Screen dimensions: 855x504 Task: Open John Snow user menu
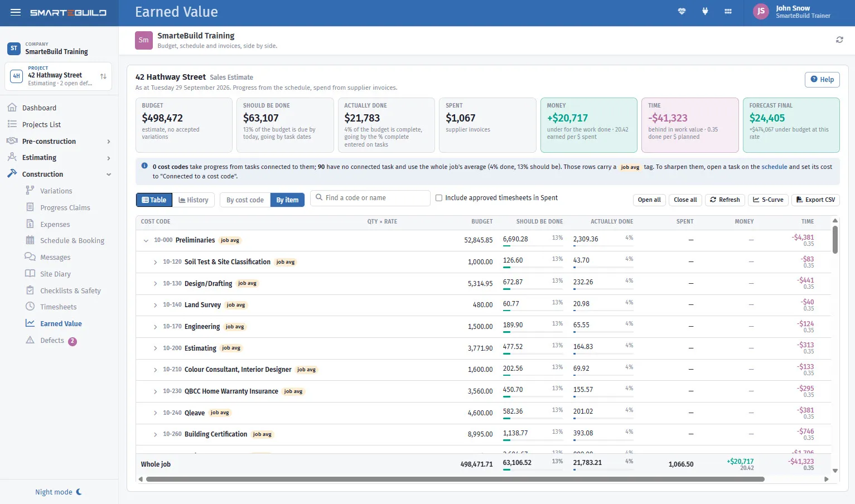[792, 12]
